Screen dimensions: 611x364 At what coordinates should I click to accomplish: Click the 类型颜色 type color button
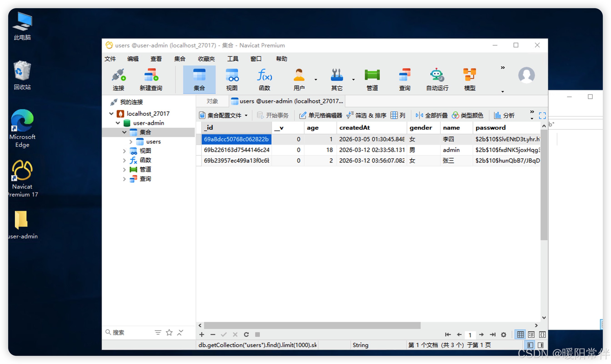tap(468, 115)
